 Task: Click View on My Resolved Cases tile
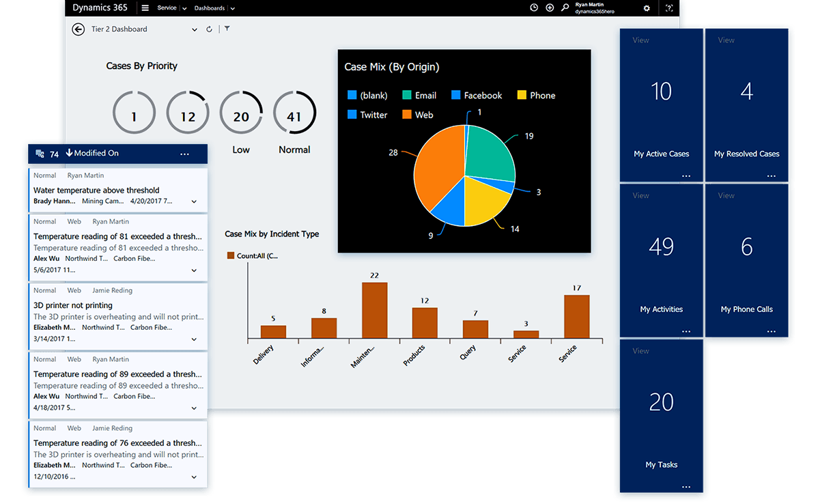726,40
